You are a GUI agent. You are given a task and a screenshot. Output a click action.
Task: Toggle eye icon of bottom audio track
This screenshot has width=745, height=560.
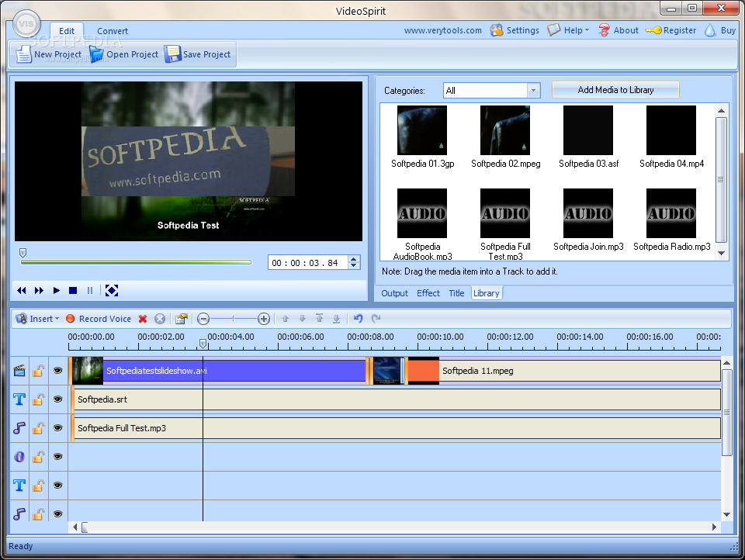[58, 513]
